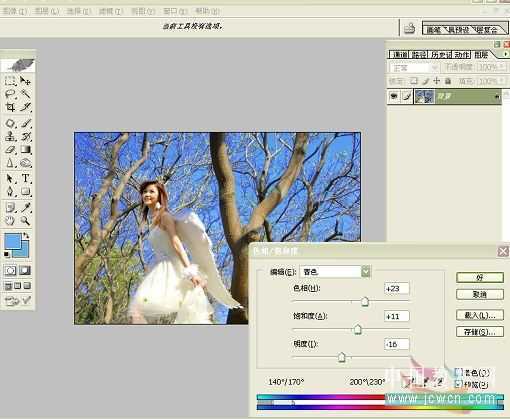The width and height of the screenshot is (510, 419).
Task: Choose the Clone Stamp tool
Action: tap(10, 136)
